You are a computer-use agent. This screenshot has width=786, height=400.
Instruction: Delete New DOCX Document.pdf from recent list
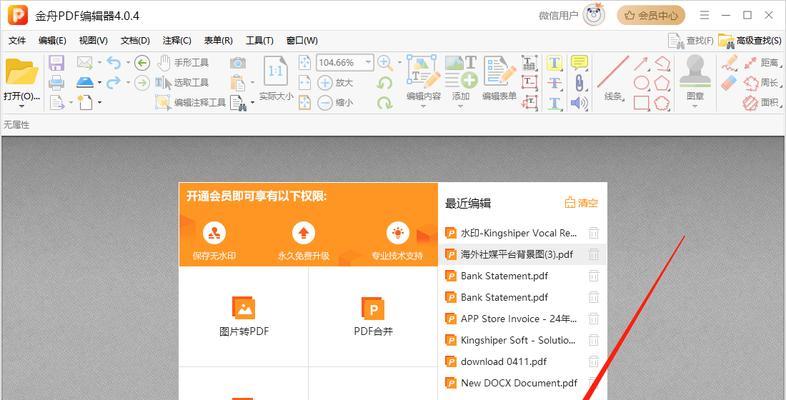click(x=594, y=382)
